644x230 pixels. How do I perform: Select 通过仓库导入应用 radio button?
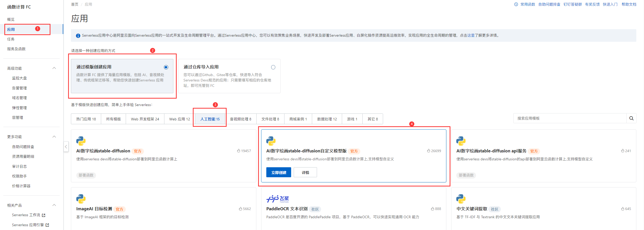pyautogui.click(x=273, y=67)
